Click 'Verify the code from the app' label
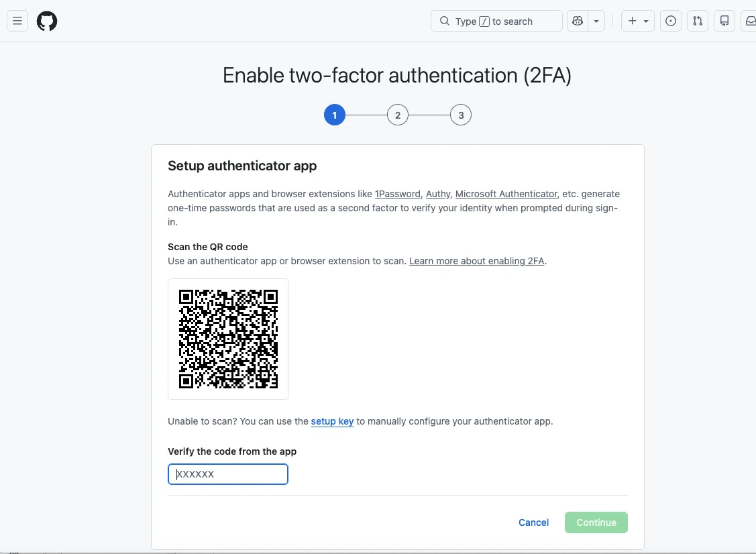The width and height of the screenshot is (756, 554). click(x=232, y=452)
